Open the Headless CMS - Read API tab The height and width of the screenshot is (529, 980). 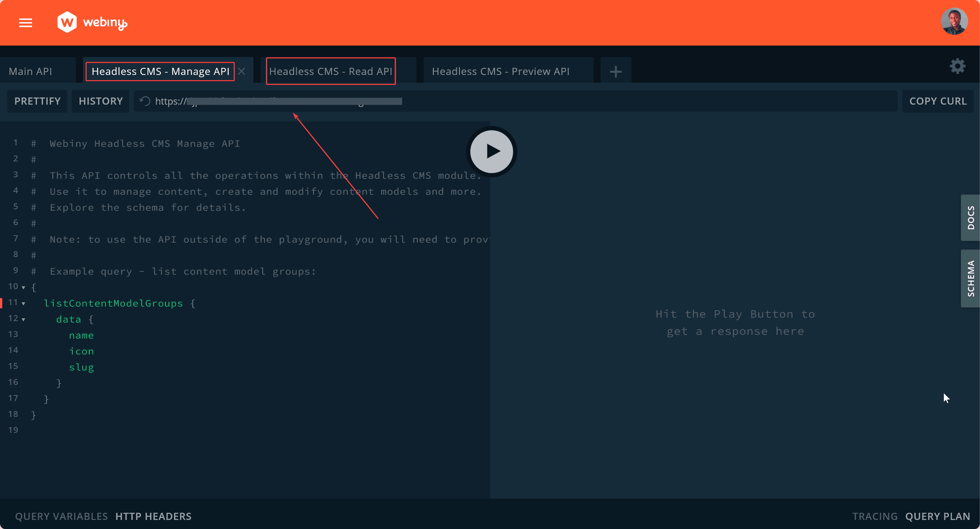coord(330,71)
